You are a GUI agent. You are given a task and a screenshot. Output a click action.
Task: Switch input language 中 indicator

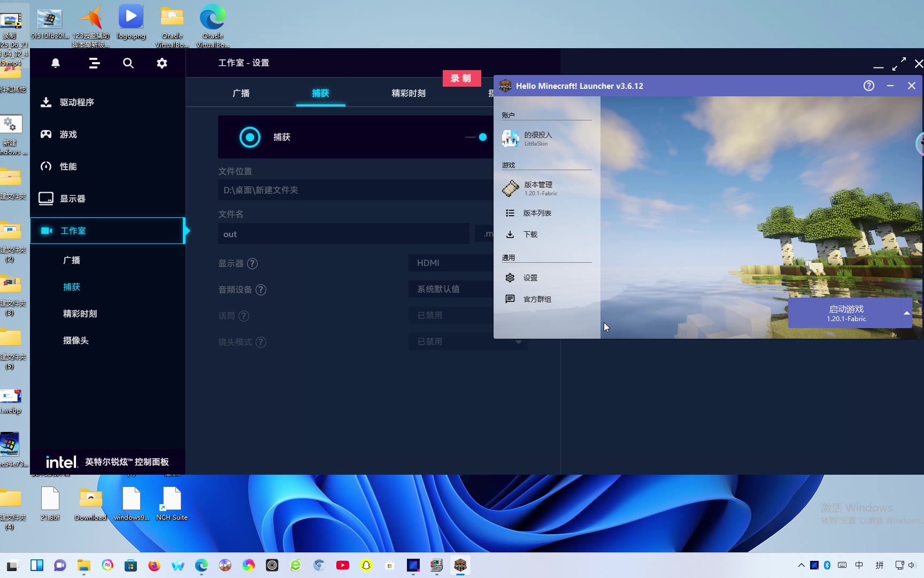tap(859, 565)
